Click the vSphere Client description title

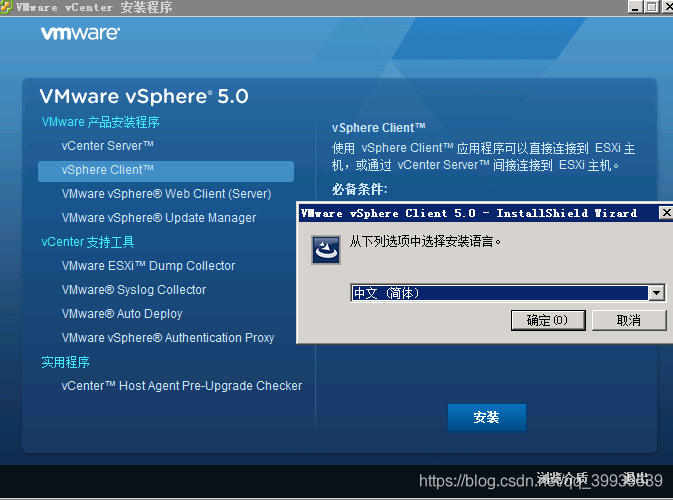tap(379, 128)
